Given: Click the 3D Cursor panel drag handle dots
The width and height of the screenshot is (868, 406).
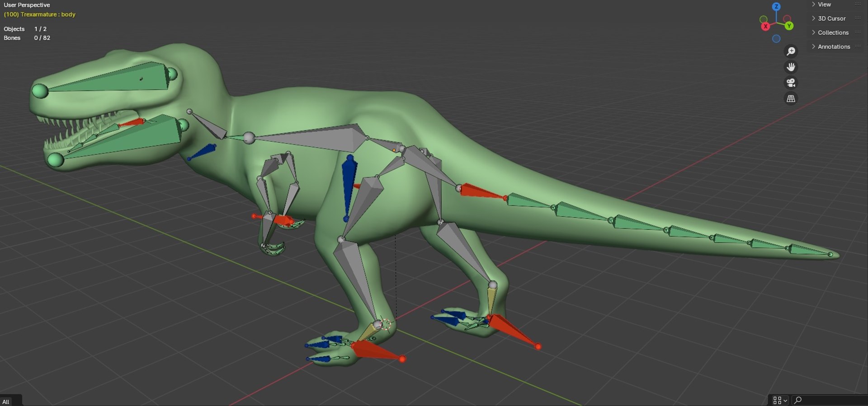Looking at the screenshot, I should (858, 19).
